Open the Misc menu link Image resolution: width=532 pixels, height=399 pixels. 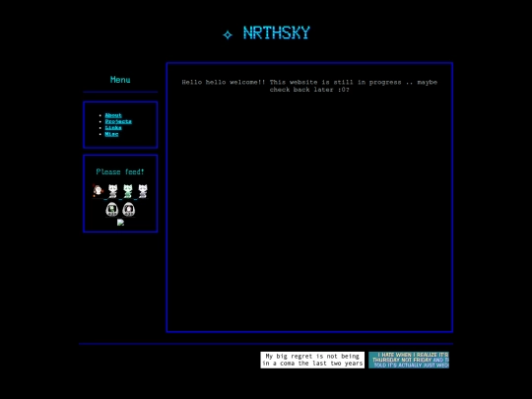pos(111,134)
